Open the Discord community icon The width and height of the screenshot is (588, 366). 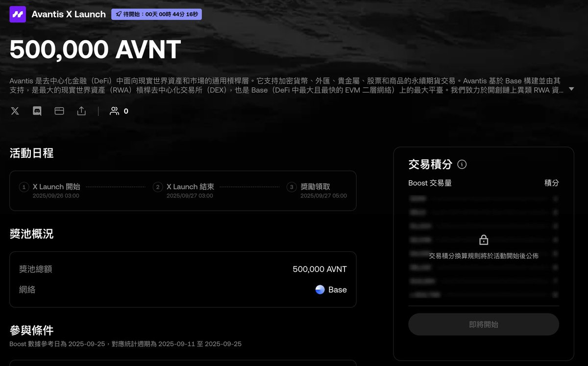(37, 111)
